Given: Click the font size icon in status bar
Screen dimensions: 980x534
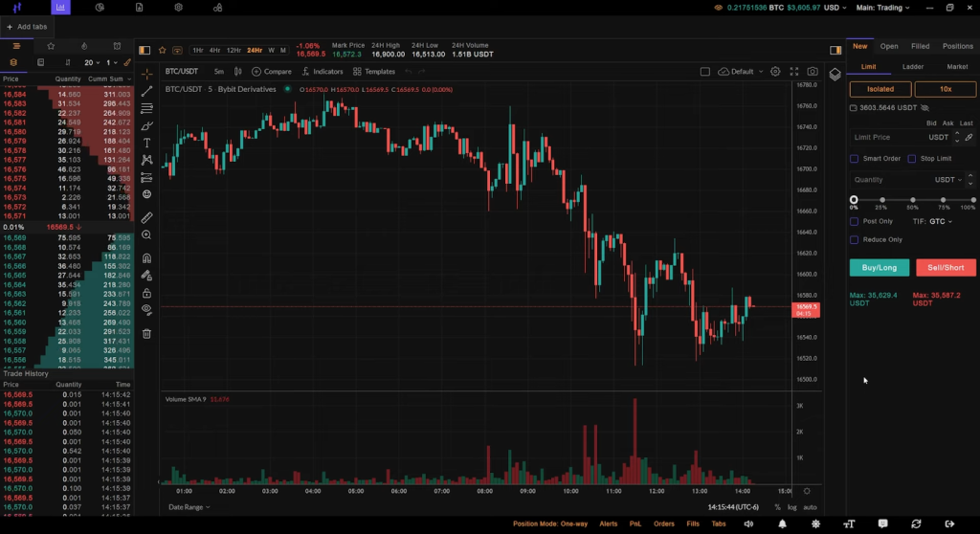Looking at the screenshot, I should coord(849,524).
